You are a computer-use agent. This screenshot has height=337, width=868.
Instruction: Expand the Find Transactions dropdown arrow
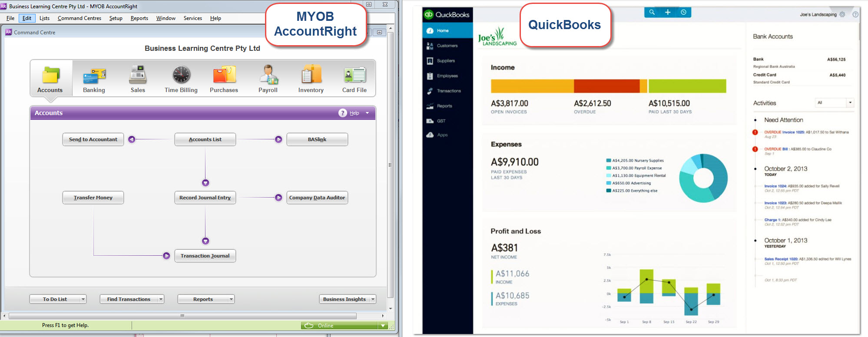(161, 299)
